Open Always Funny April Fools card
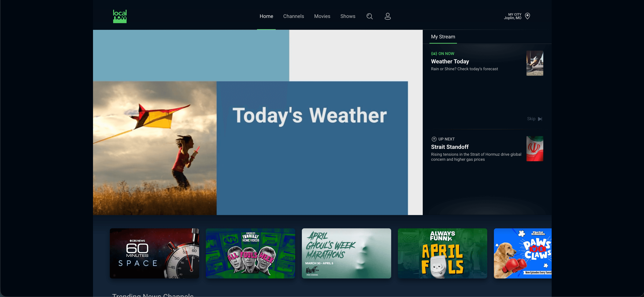Image resolution: width=644 pixels, height=297 pixels. click(x=443, y=253)
